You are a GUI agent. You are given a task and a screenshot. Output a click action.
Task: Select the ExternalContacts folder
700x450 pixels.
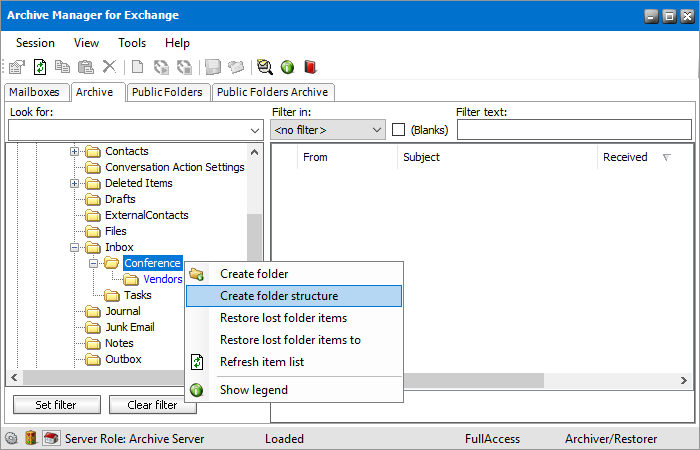coord(147,216)
